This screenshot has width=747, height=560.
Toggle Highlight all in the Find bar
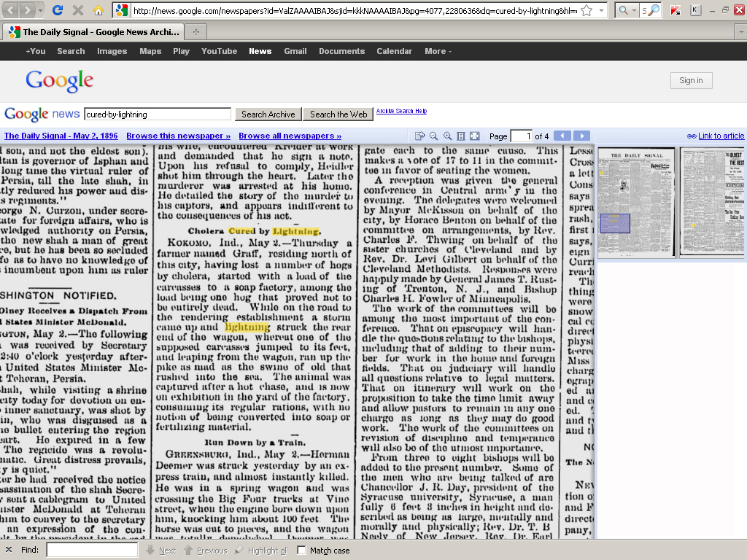point(262,550)
